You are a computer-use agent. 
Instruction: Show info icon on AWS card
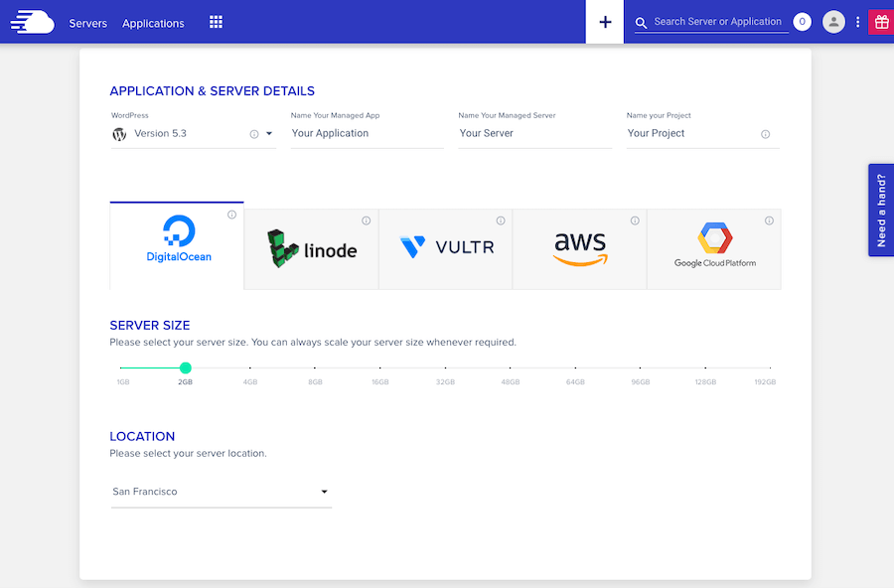click(x=635, y=220)
